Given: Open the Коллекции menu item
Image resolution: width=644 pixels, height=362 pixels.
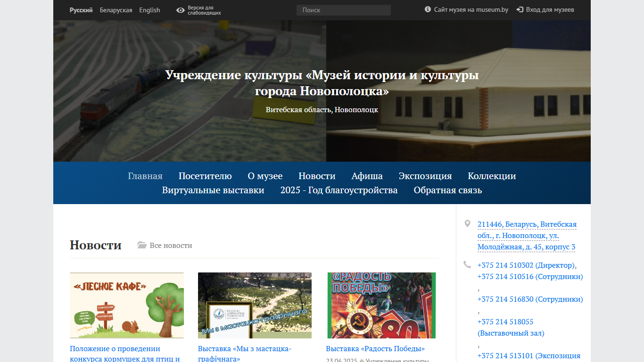Looking at the screenshot, I should pyautogui.click(x=492, y=176).
